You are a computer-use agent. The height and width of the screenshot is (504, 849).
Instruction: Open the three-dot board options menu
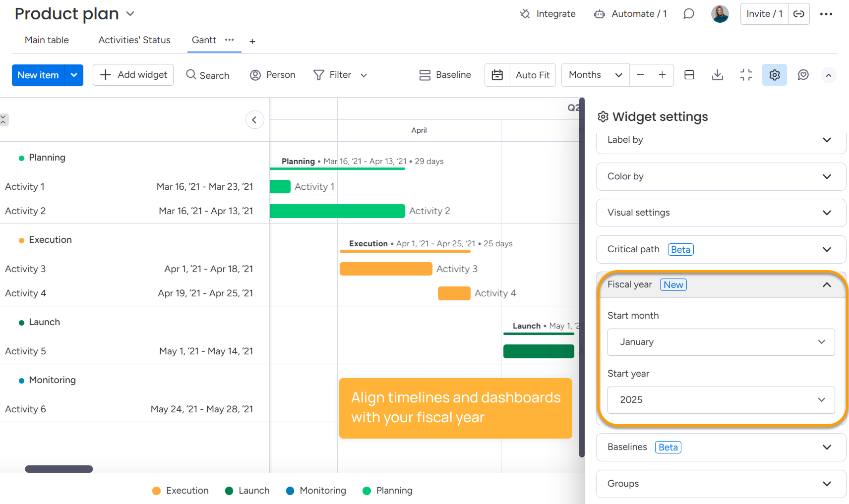pyautogui.click(x=826, y=14)
